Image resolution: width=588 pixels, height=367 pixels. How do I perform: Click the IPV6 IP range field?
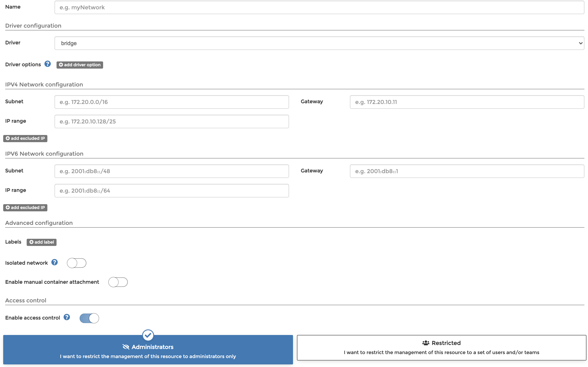coord(172,190)
